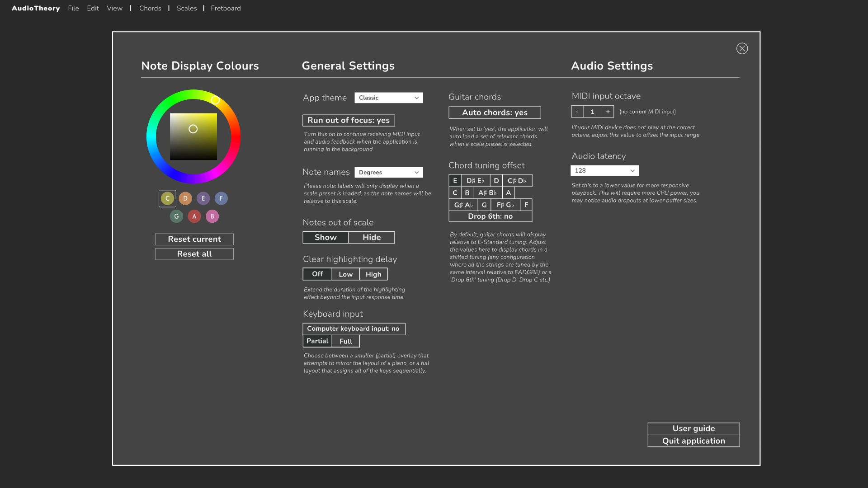Viewport: 868px width, 488px height.
Task: Open the Note names dropdown
Action: click(x=388, y=172)
